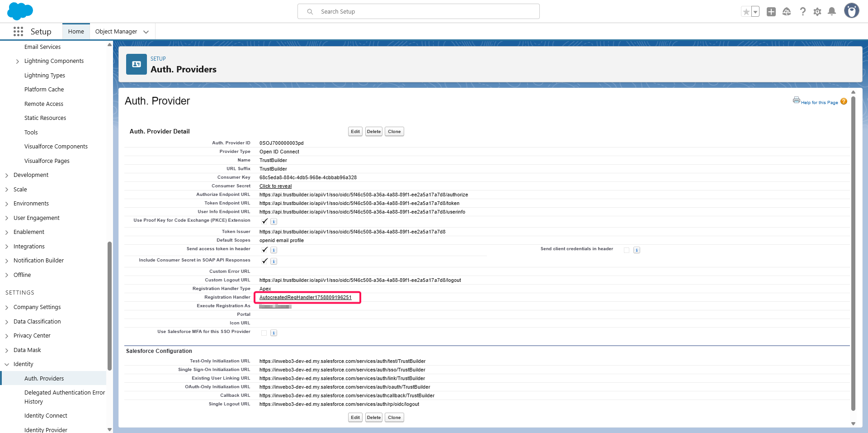Open the favorites list dropdown arrow
This screenshot has height=433, width=868.
(x=755, y=12)
